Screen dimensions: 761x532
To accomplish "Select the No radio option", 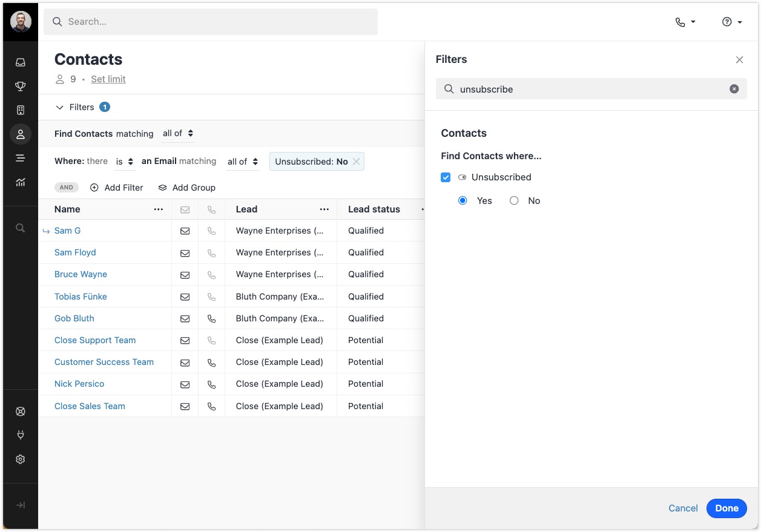I will [x=514, y=201].
